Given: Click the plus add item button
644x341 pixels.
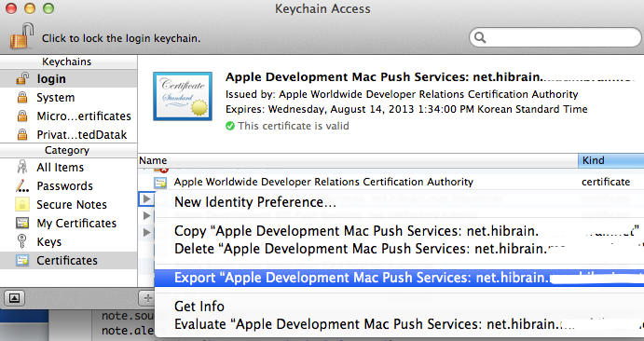Looking at the screenshot, I should pos(147,298).
